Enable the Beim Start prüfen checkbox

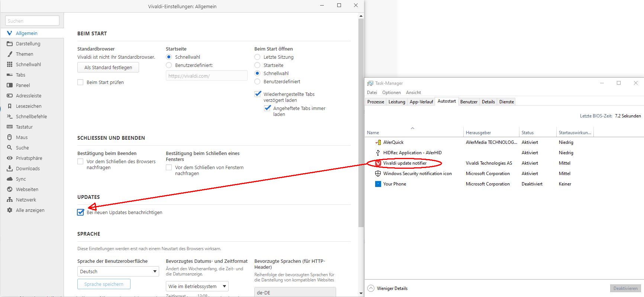point(80,82)
